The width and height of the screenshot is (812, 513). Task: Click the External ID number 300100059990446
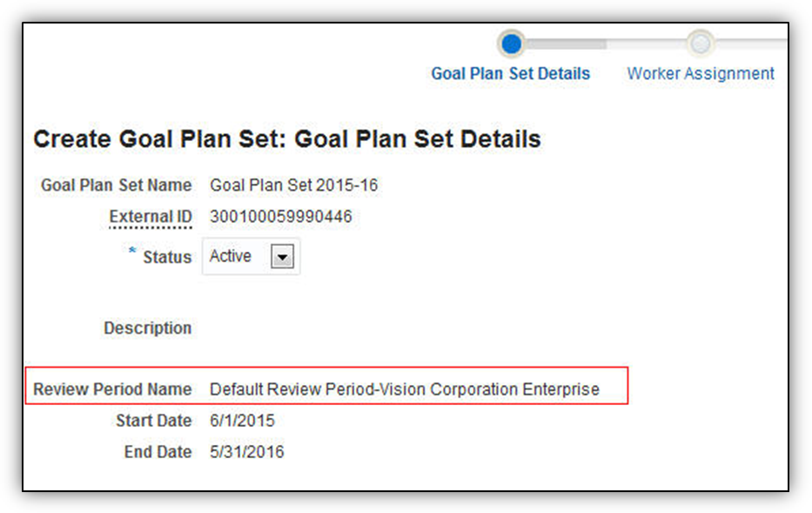pyautogui.click(x=280, y=217)
